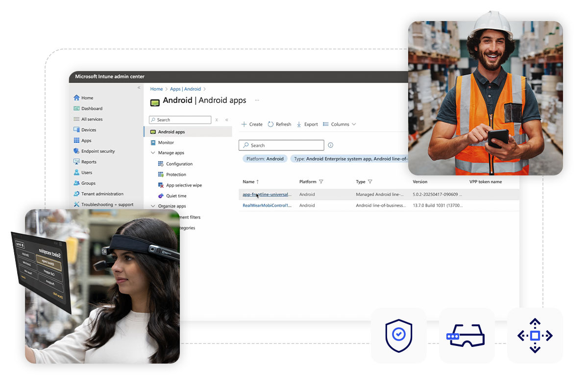Click the Android apps page header icon
588x392 pixels.
pos(155,102)
